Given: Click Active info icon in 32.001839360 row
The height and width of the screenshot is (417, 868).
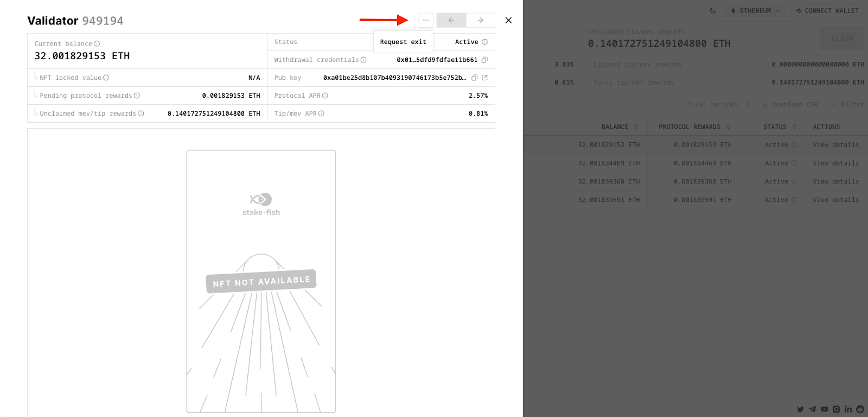Looking at the screenshot, I should tap(795, 181).
